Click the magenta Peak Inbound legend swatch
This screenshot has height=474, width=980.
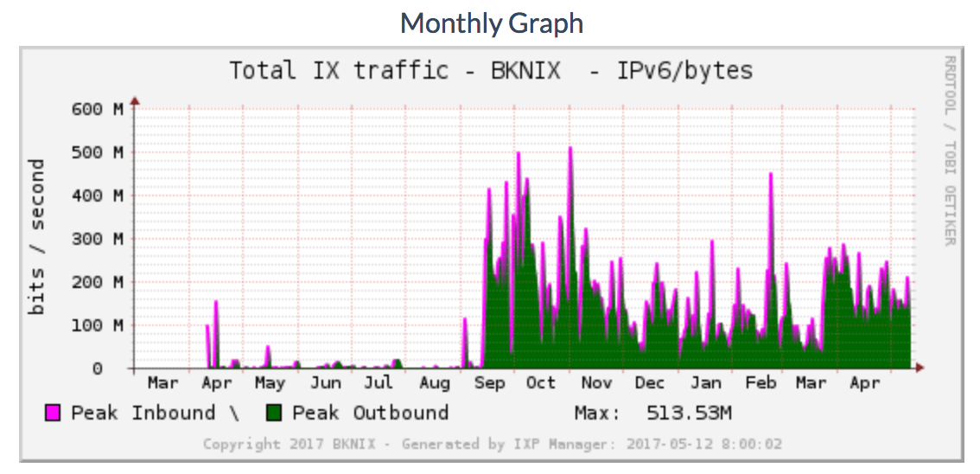coord(53,413)
